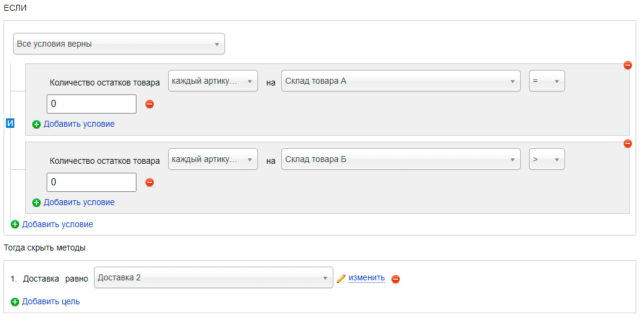Remove the Склад товара Б condition block

(628, 143)
